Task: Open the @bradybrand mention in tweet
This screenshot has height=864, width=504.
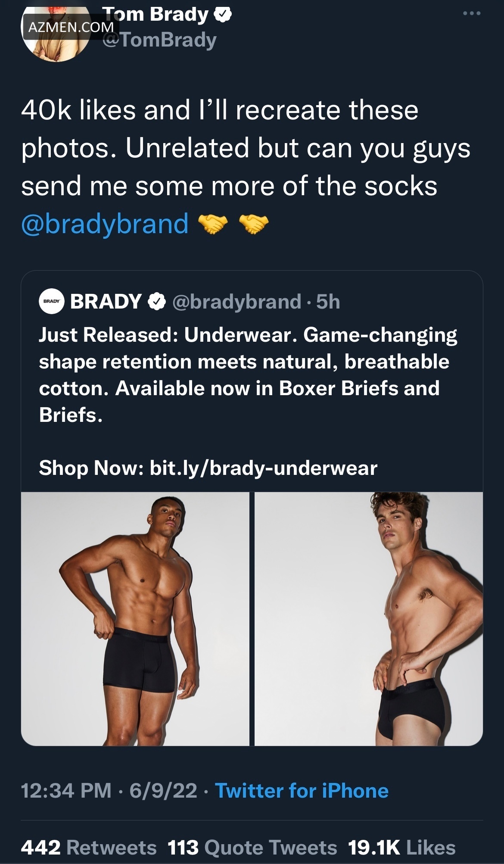Action: tap(105, 224)
